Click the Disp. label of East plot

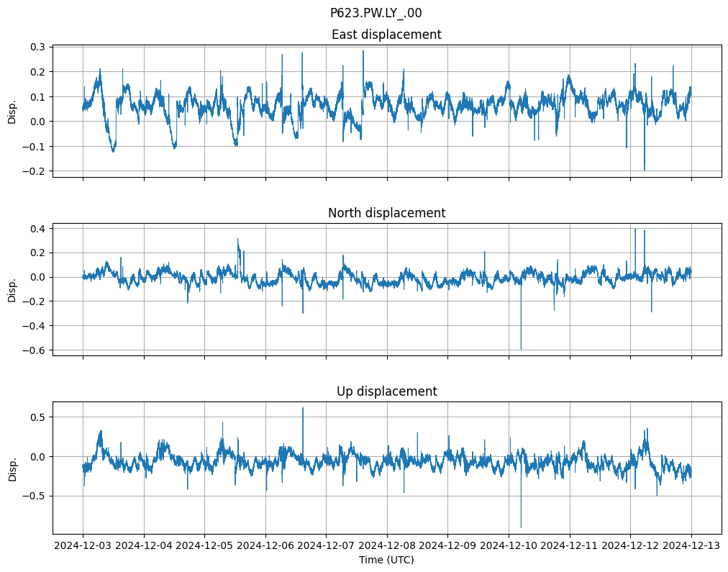click(12, 112)
